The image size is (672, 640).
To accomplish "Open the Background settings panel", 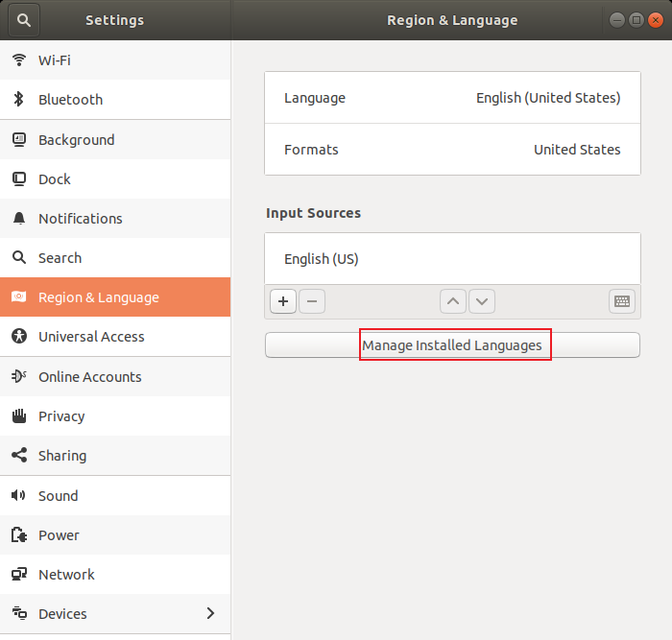I will click(x=77, y=140).
